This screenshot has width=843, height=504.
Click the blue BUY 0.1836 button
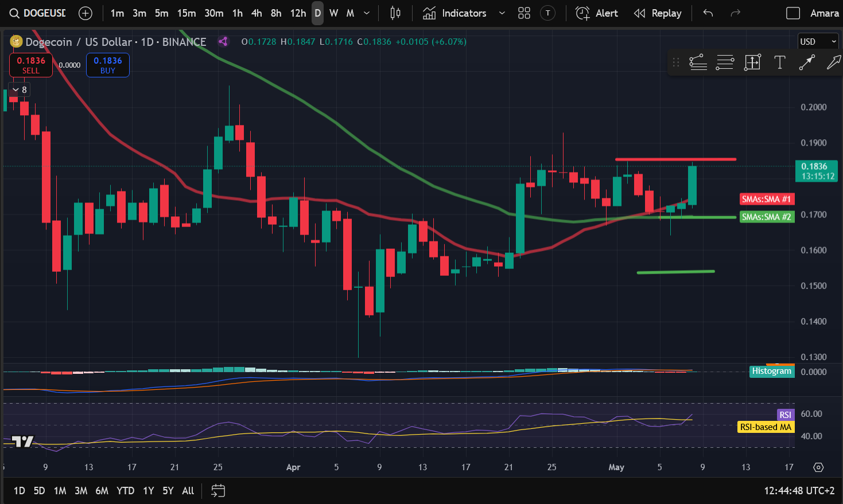click(x=108, y=65)
